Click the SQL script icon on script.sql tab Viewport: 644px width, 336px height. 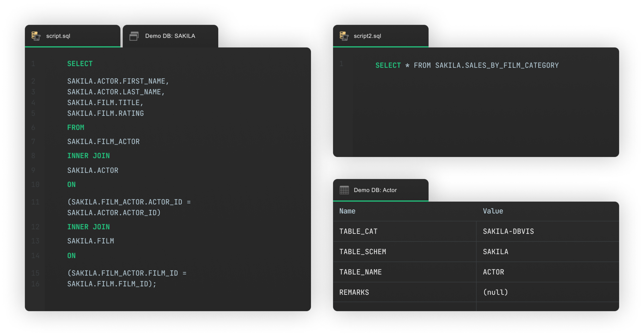coord(36,36)
